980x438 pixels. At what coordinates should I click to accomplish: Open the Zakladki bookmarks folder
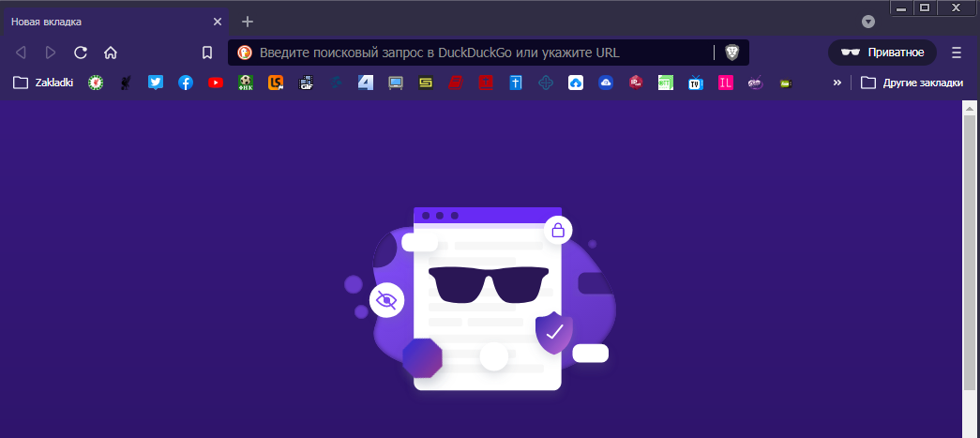pos(43,83)
